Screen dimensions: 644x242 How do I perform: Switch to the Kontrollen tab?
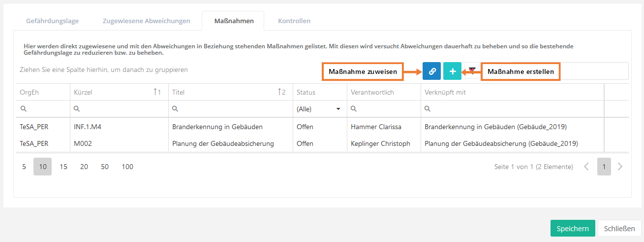294,21
